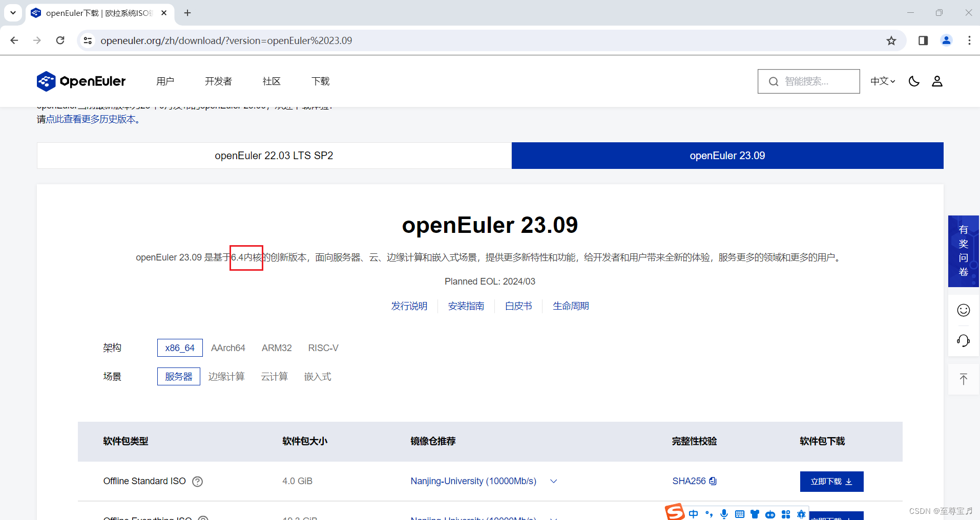
Task: Open the headset customer support icon
Action: point(964,341)
